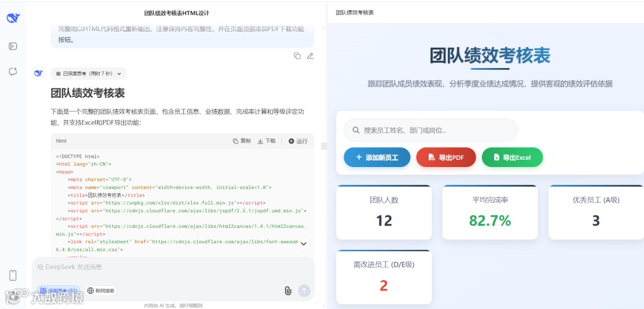The width and height of the screenshot is (644, 309).
Task: Toggle 联网搜索 web search
Action: click(x=101, y=291)
